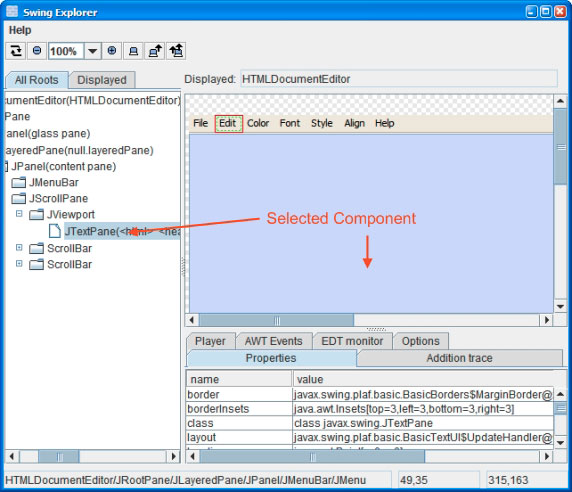Click the Color menu in displayed editor
This screenshot has height=492, width=572.
click(258, 123)
